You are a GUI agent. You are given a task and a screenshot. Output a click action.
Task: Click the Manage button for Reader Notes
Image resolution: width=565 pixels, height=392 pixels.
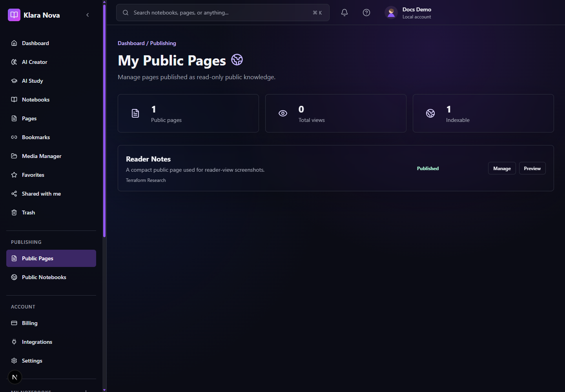(502, 168)
